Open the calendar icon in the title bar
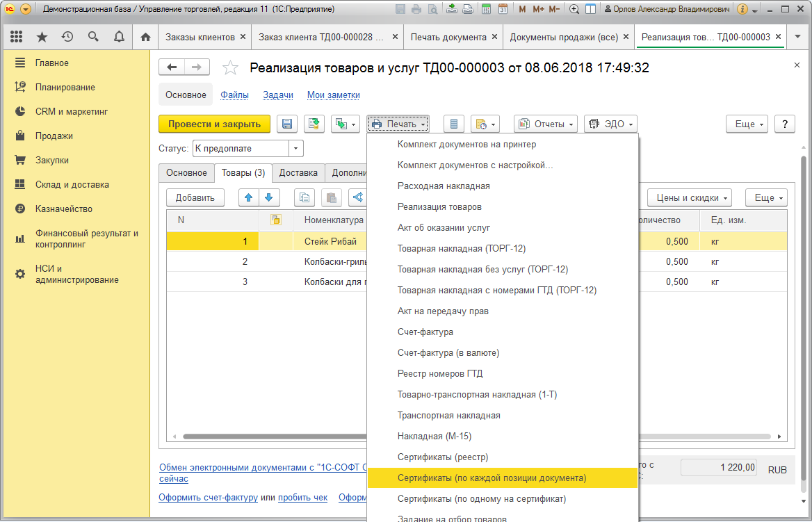 point(503,9)
